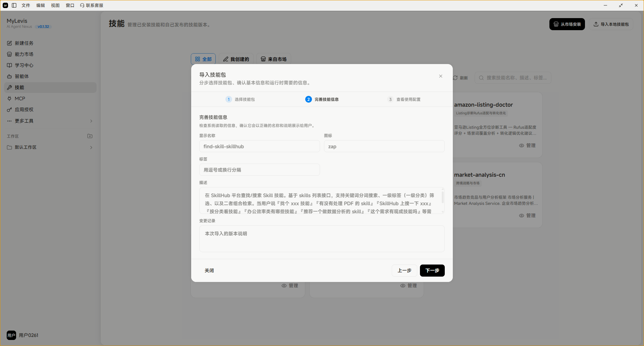
Task: Click the 学习中心 book icon
Action: click(9, 65)
